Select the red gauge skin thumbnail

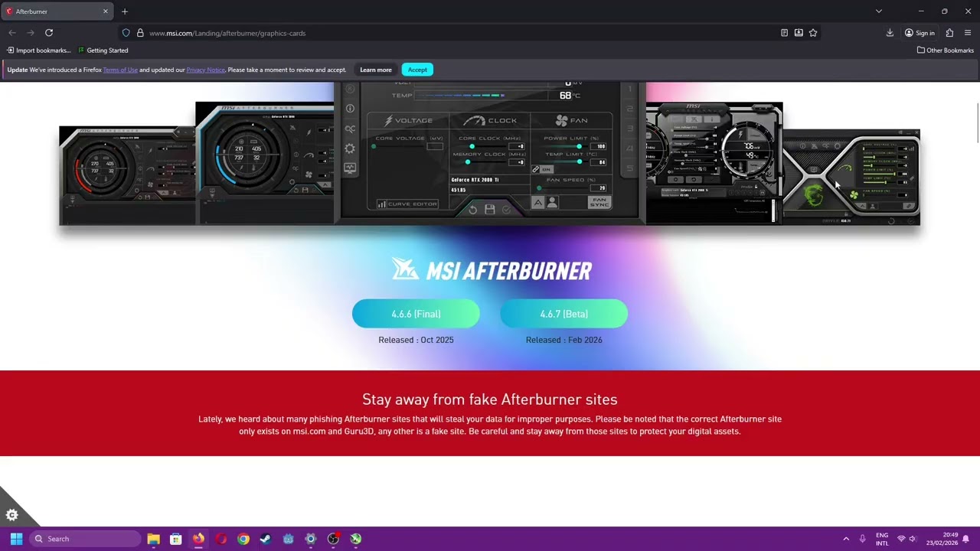(x=127, y=176)
